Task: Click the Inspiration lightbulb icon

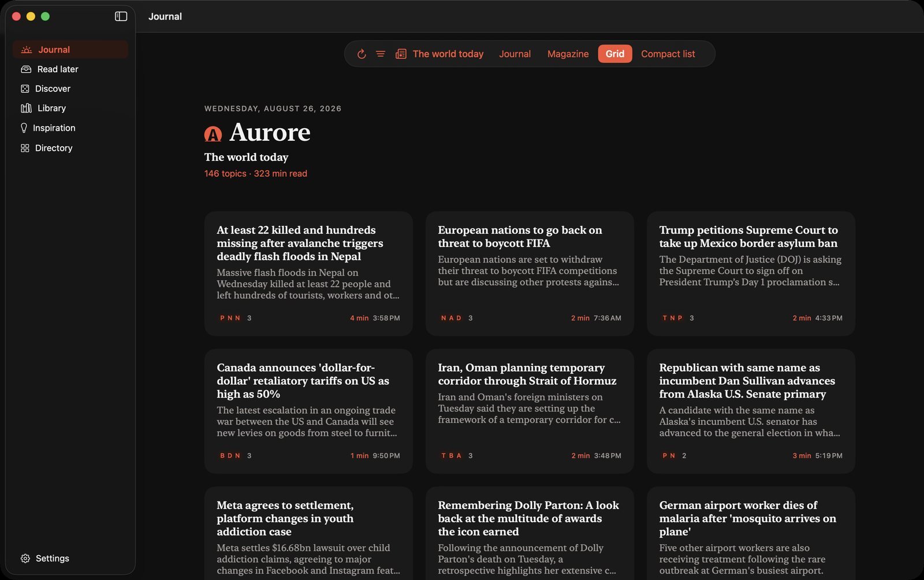Action: tap(24, 128)
